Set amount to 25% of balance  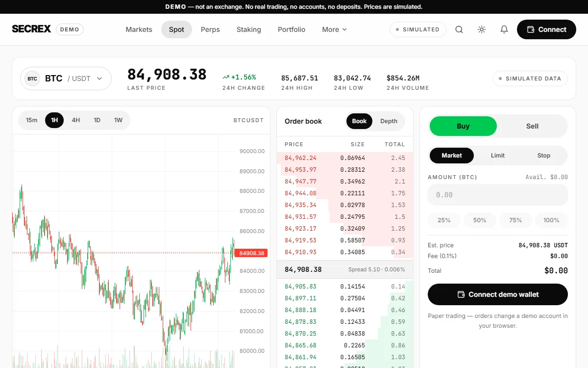point(444,220)
